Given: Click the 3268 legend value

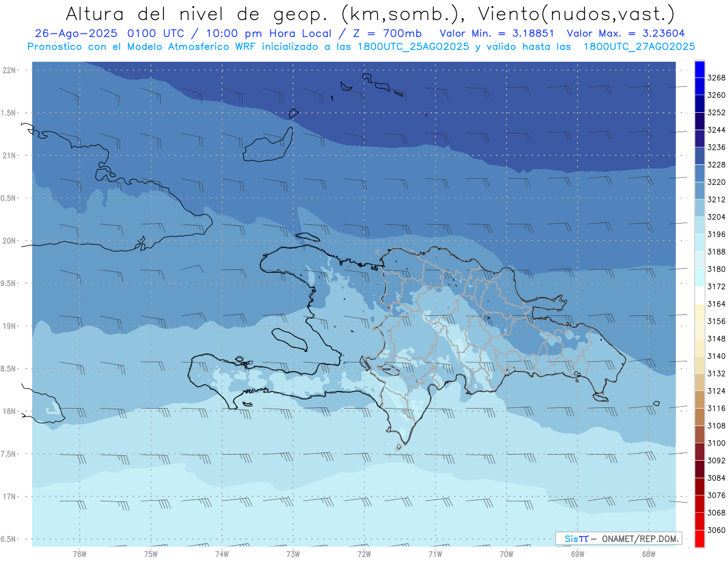Looking at the screenshot, I should pyautogui.click(x=716, y=78).
